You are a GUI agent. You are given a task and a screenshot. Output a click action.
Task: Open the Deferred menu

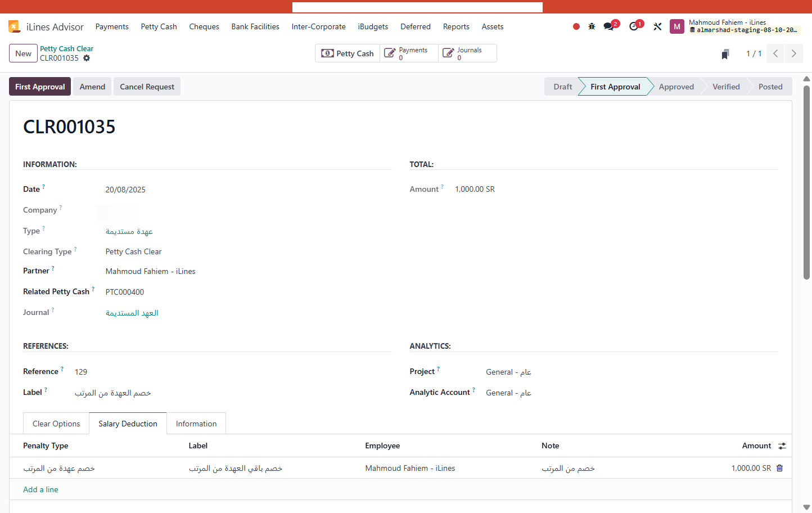[x=416, y=26]
